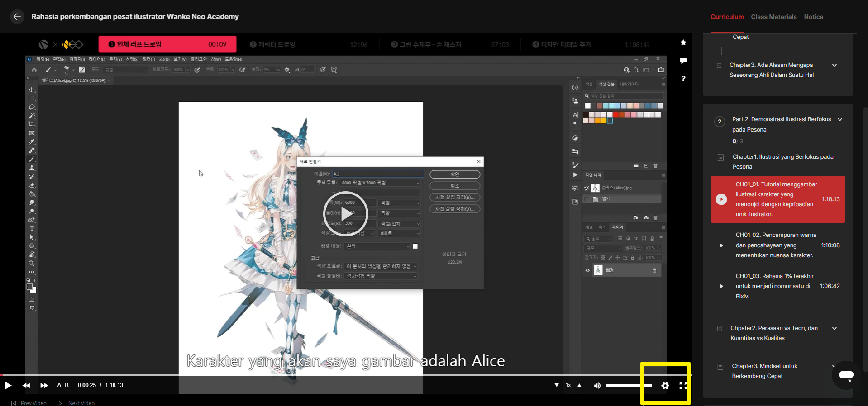868x406 pixels.
Task: Open Photoshop's File menu 파일(F)
Action: pos(43,59)
